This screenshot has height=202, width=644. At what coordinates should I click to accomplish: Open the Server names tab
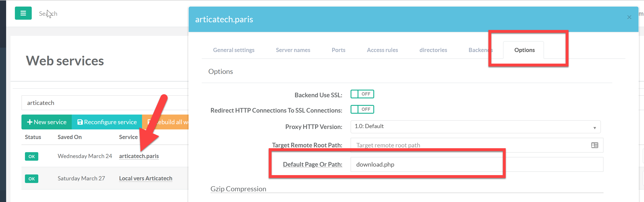[293, 50]
